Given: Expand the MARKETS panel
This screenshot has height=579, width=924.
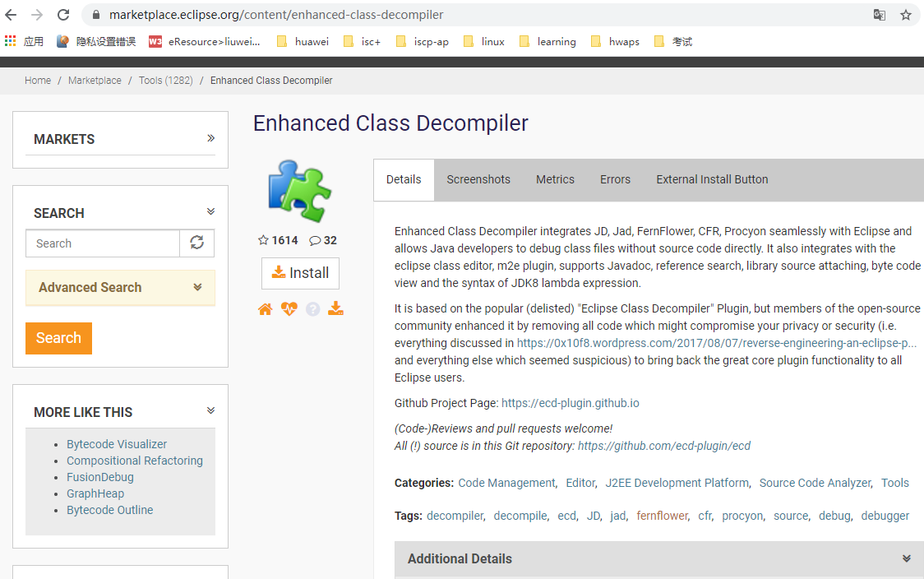Looking at the screenshot, I should click(x=211, y=138).
